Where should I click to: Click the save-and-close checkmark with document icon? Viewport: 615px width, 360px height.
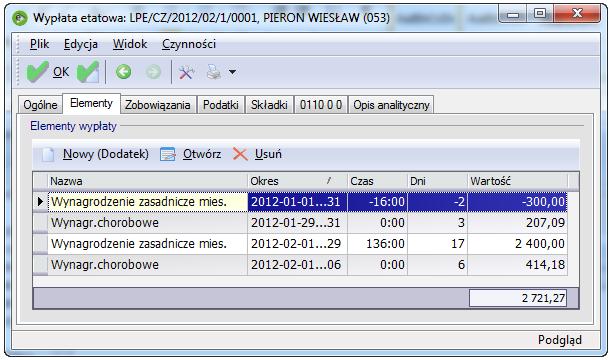[88, 72]
